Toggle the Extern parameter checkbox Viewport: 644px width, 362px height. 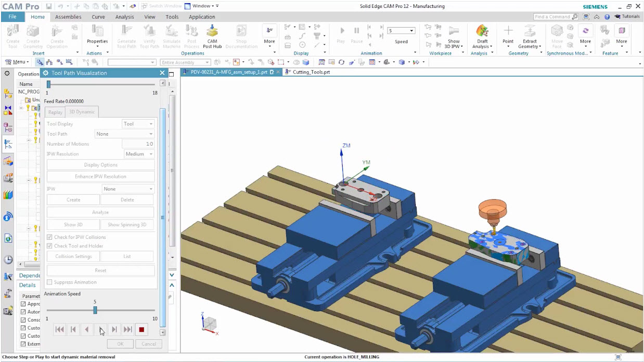[23, 344]
